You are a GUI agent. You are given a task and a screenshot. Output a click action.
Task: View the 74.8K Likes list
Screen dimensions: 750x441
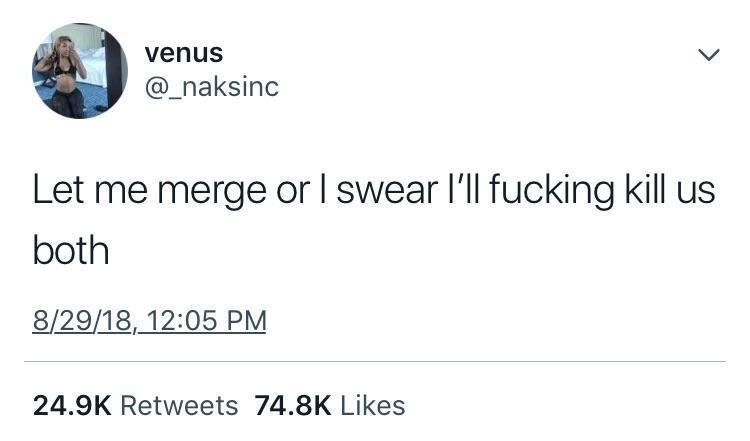330,405
